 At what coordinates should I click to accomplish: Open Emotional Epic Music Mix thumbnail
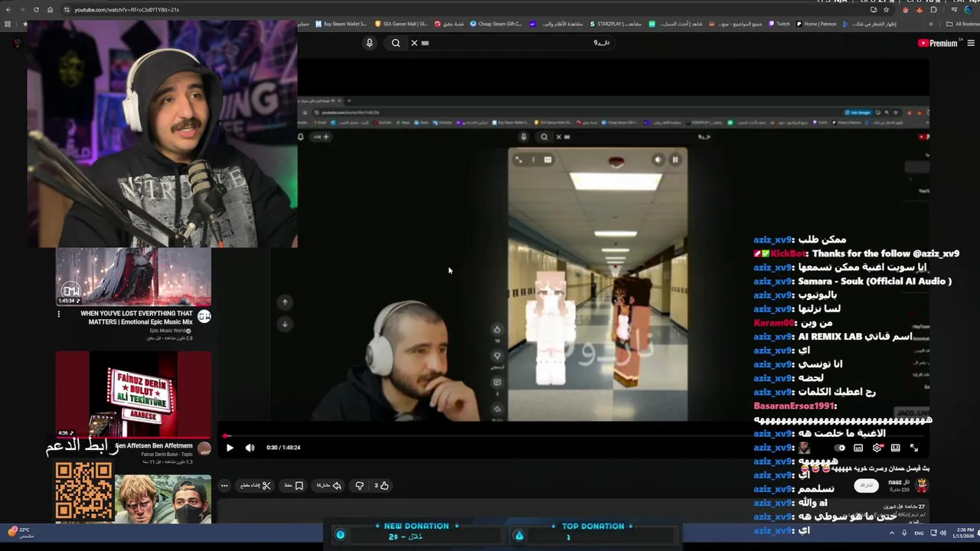click(x=133, y=276)
